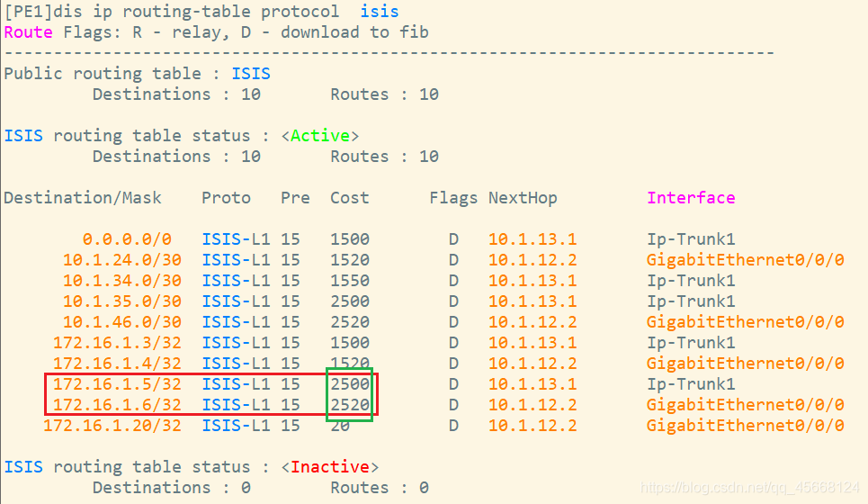
Task: Click "Routes : 10" under Public routing table
Action: pos(384,94)
